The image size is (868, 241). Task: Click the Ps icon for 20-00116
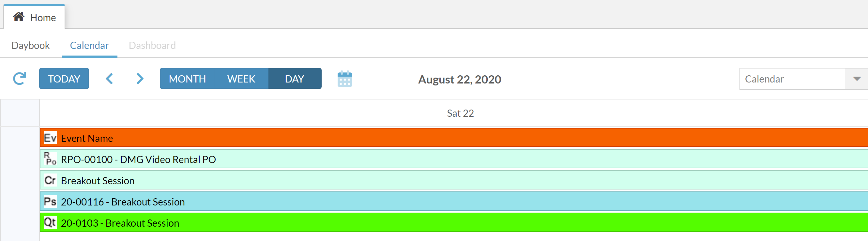click(x=50, y=202)
